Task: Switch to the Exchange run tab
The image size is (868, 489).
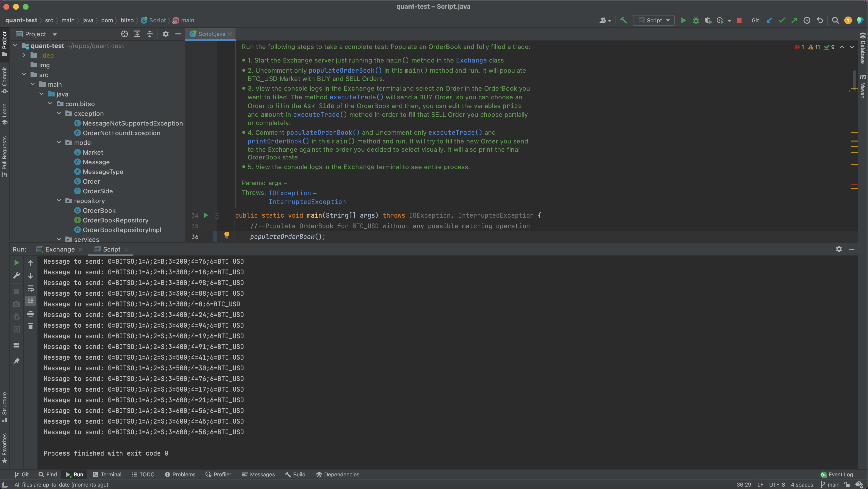Action: [60, 249]
